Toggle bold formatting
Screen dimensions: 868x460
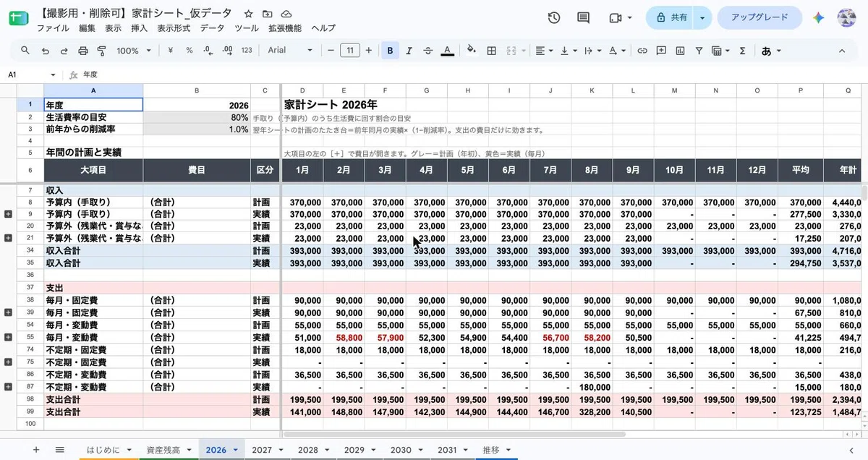pos(391,51)
